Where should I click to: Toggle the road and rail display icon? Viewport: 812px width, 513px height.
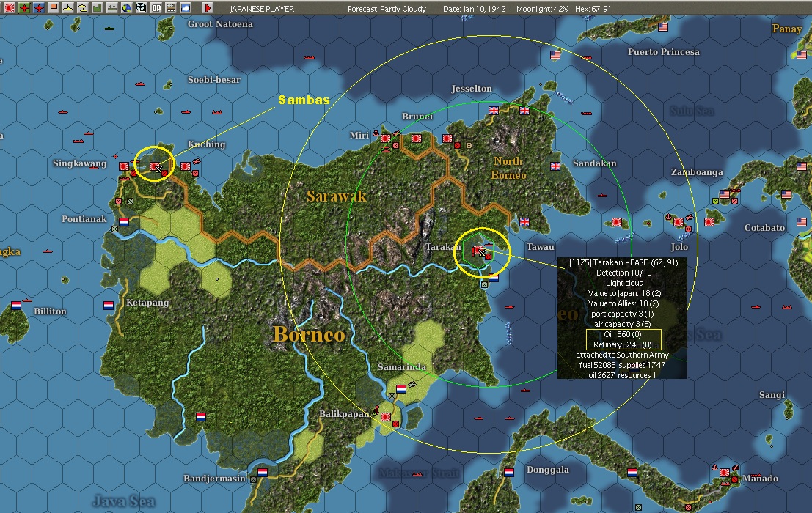point(171,8)
